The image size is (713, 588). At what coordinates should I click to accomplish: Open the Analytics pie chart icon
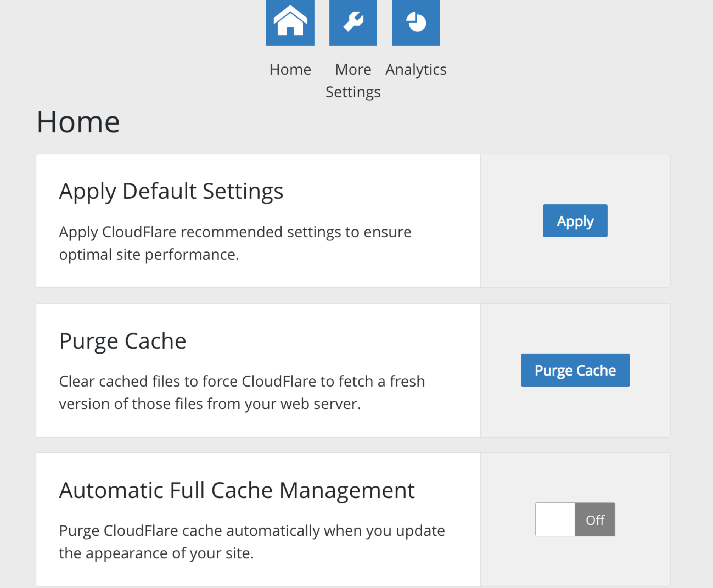tap(416, 22)
